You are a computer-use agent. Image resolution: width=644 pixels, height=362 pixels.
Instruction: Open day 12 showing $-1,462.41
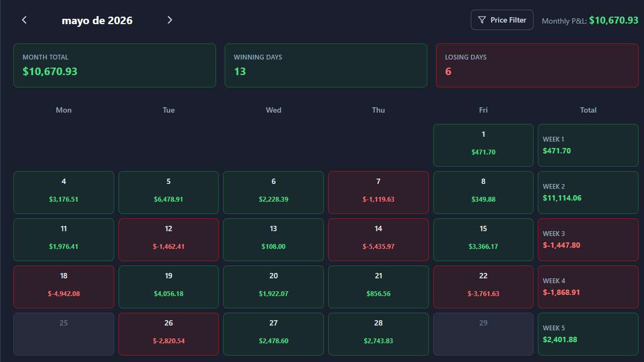[x=169, y=240]
